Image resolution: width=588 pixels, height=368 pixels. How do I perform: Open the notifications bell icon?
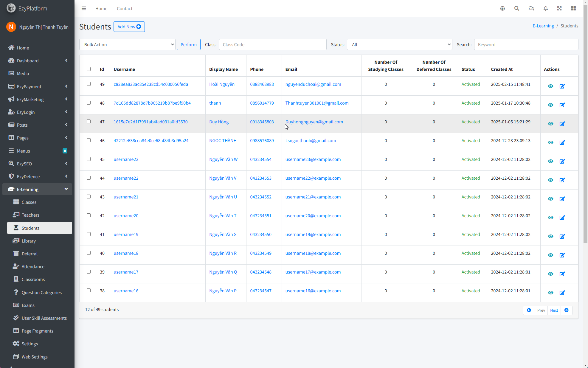pos(545,8)
